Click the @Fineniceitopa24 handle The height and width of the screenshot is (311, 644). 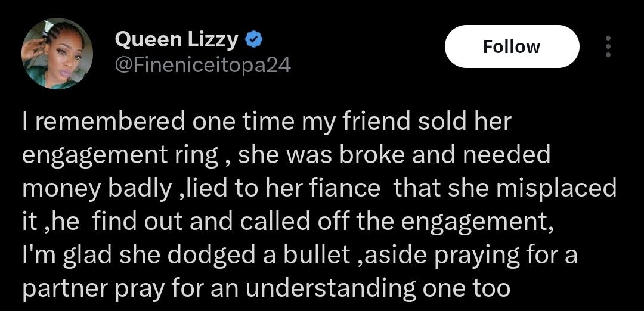point(203,64)
